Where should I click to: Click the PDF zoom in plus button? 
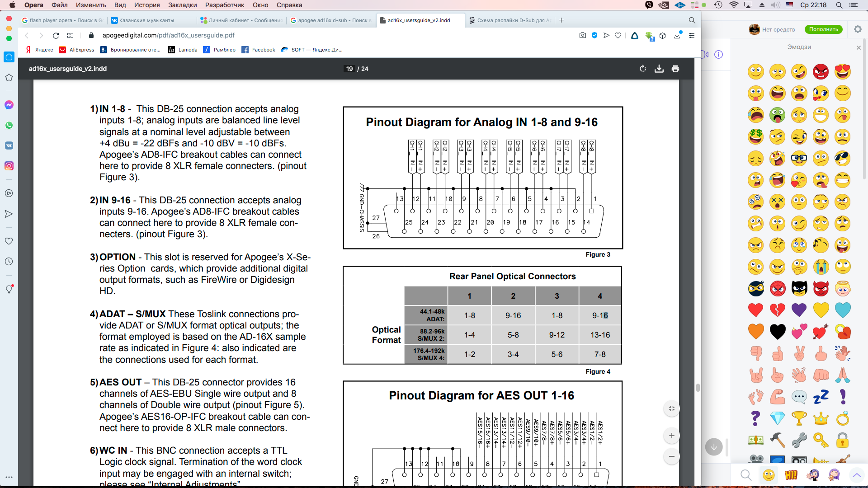click(672, 436)
